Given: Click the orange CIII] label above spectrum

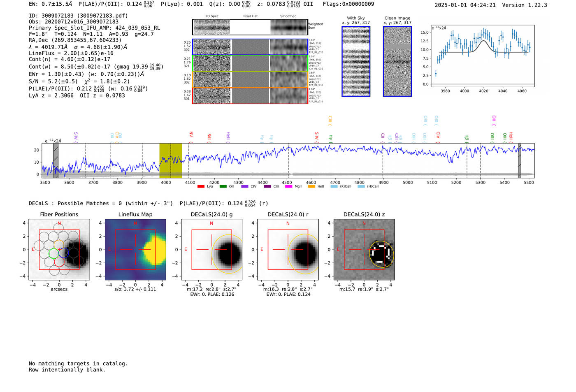Looking at the screenshot, I should click(330, 121).
